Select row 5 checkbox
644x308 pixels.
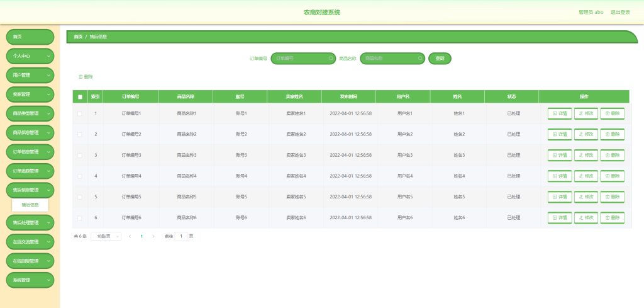tap(80, 197)
